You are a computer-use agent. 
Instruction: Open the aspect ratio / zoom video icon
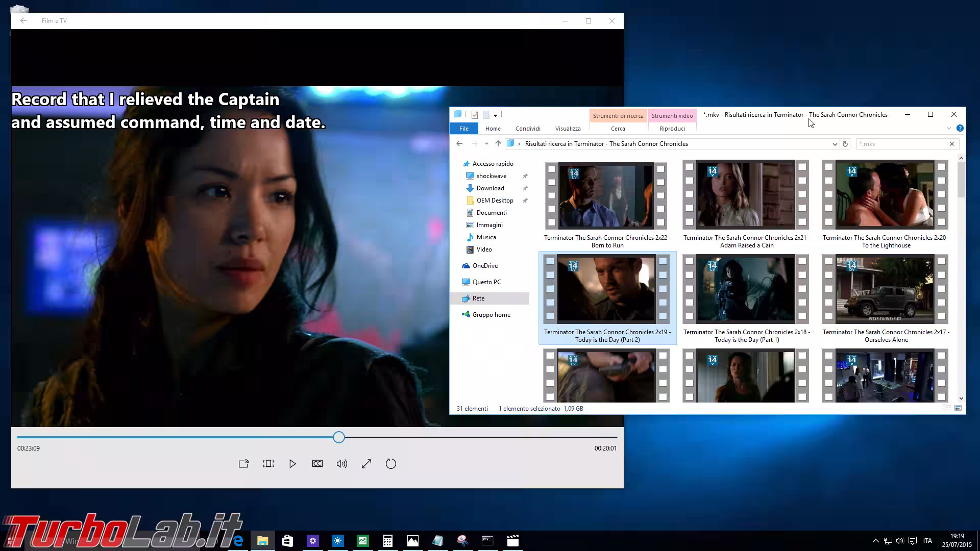pos(268,464)
